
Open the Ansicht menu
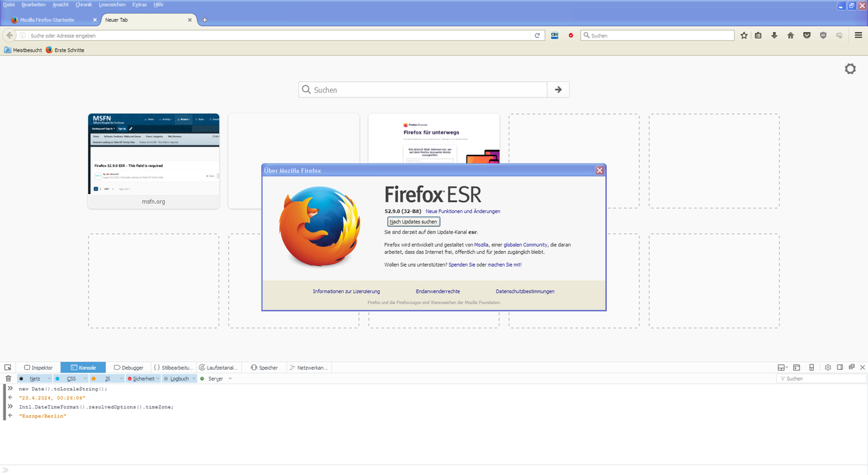point(60,5)
